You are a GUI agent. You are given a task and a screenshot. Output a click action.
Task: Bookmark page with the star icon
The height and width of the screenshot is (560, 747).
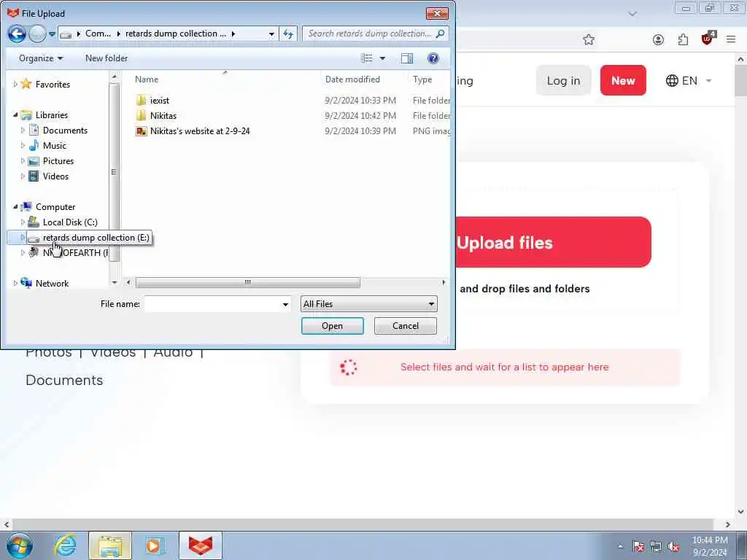[589, 39]
